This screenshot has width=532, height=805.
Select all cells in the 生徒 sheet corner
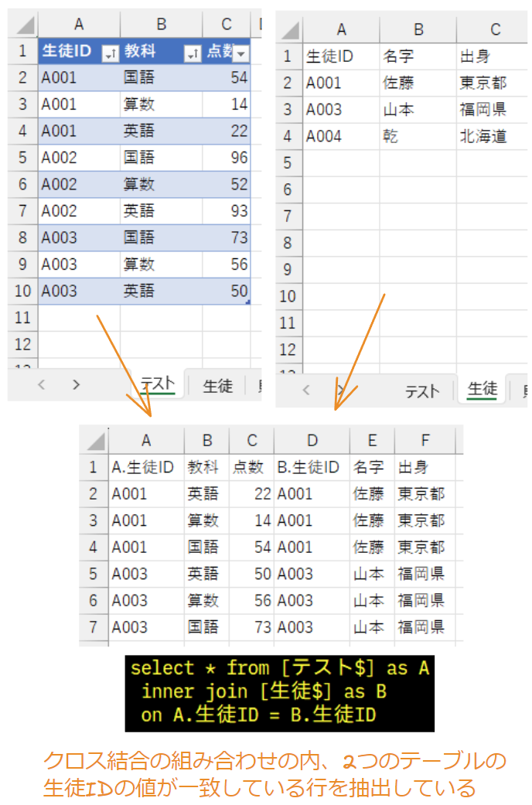290,30
